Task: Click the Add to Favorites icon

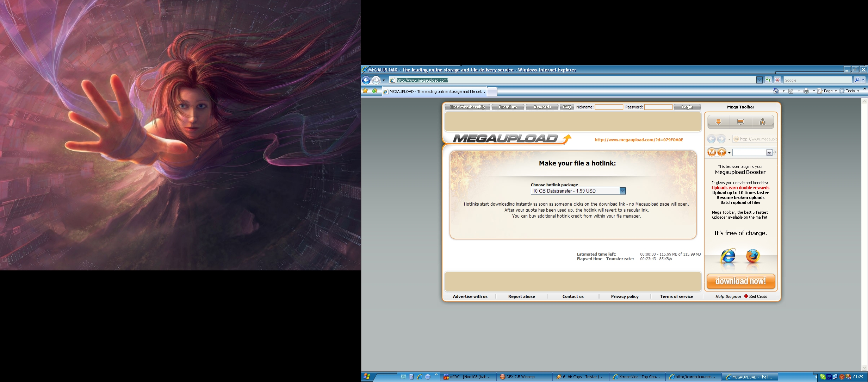Action: [x=374, y=91]
